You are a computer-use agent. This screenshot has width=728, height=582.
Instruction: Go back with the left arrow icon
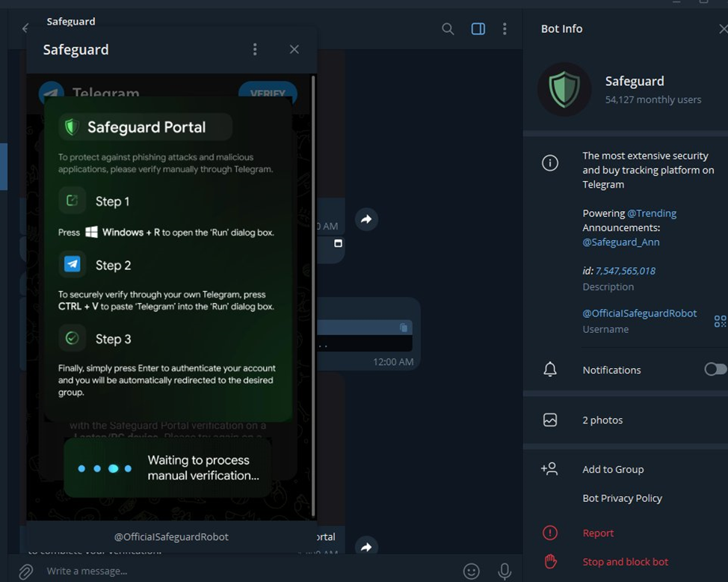point(25,28)
